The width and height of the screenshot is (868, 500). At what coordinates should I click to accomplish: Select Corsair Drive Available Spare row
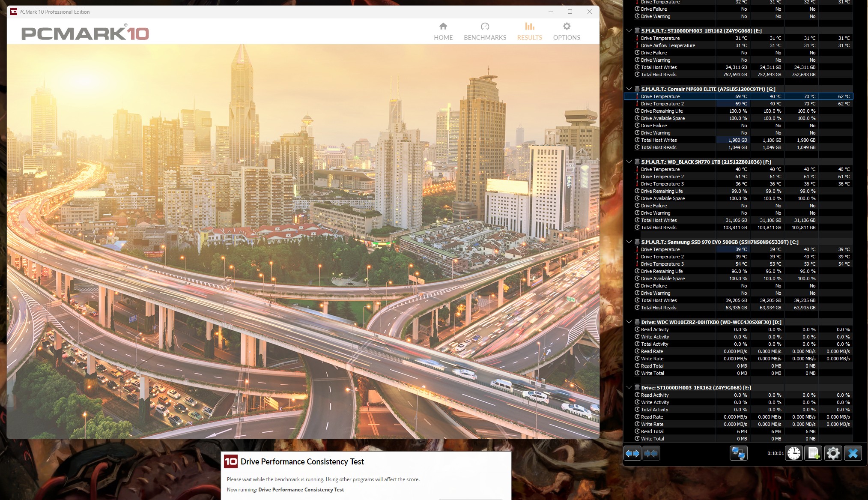click(739, 118)
